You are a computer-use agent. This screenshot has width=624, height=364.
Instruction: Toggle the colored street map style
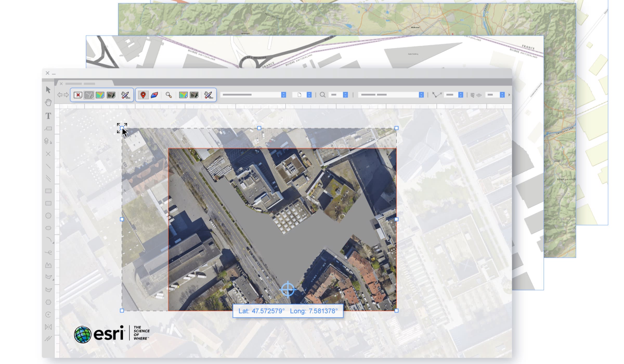coord(100,95)
